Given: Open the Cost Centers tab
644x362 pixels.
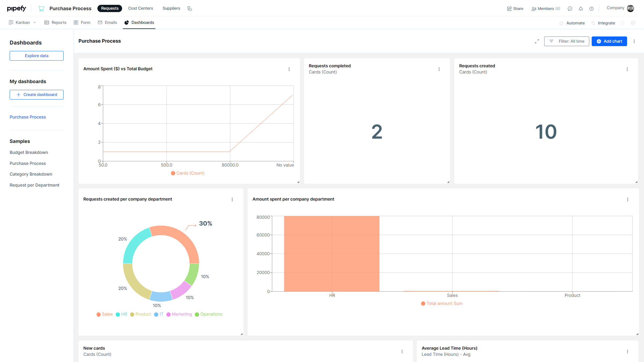Looking at the screenshot, I should (140, 8).
